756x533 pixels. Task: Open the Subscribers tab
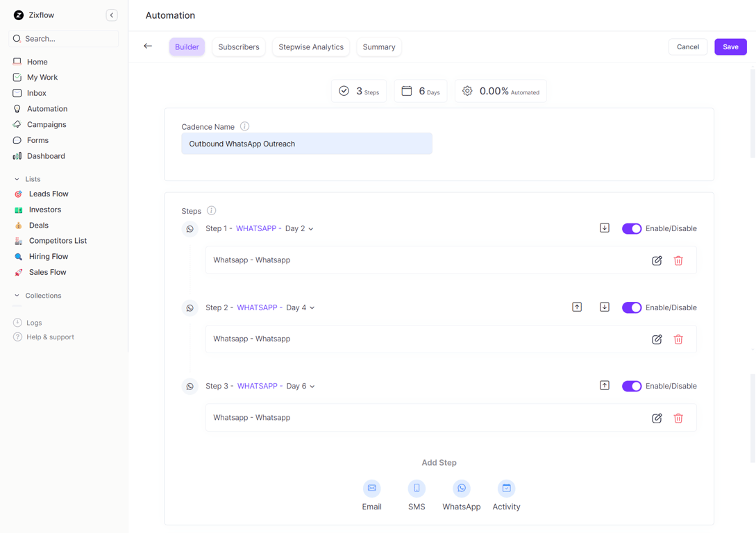pos(238,46)
